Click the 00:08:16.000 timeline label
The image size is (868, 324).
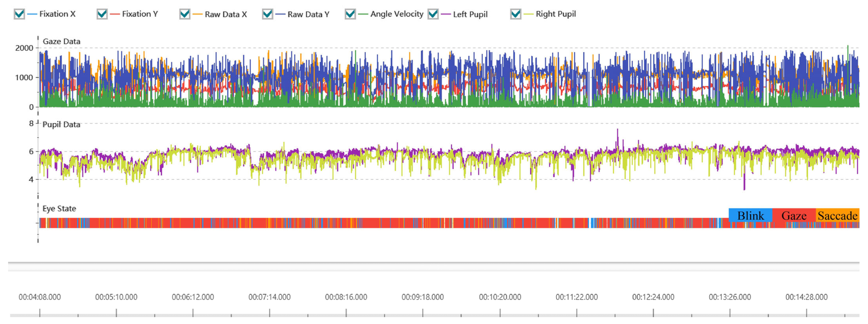tap(346, 297)
